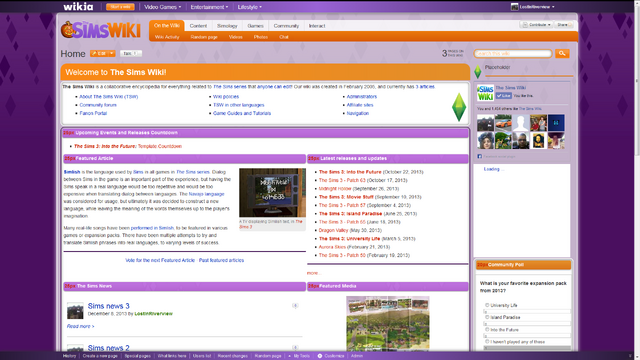This screenshot has height=360, width=640.
Task: Open Administrators link
Action: (362, 97)
